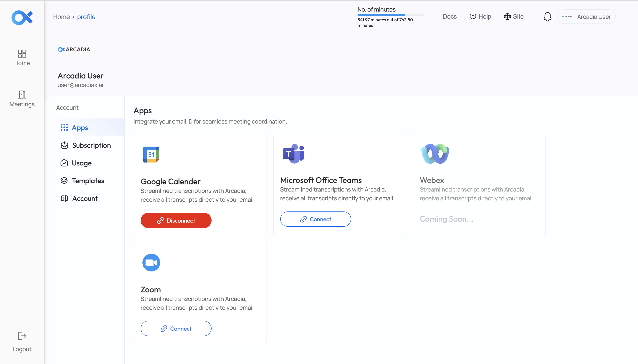The width and height of the screenshot is (638, 364).
Task: Open Home from the left sidebar
Action: [x=22, y=58]
